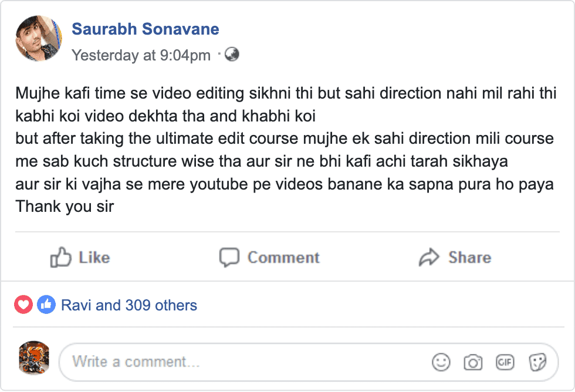Click the Share arrow icon
Image resolution: width=575 pixels, height=392 pixels.
coord(429,258)
